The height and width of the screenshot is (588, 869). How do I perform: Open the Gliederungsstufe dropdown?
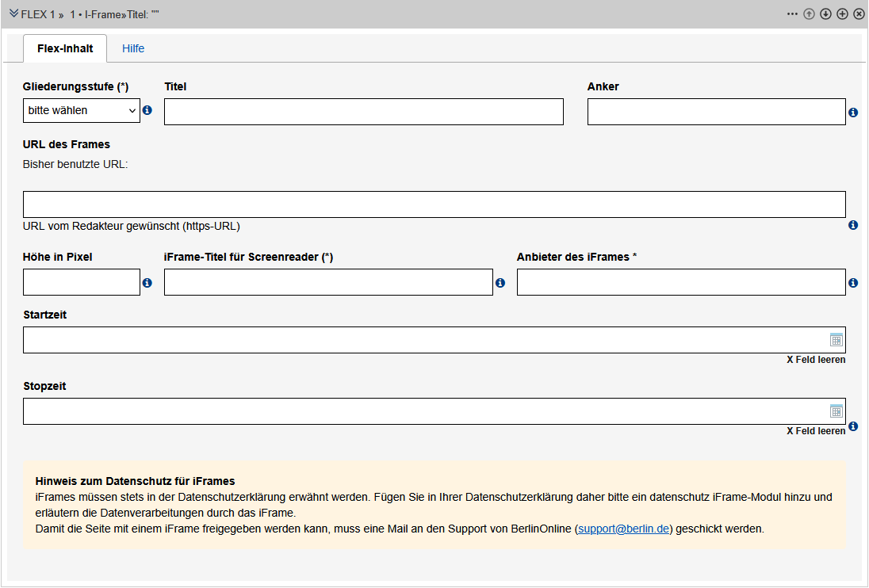click(x=81, y=110)
